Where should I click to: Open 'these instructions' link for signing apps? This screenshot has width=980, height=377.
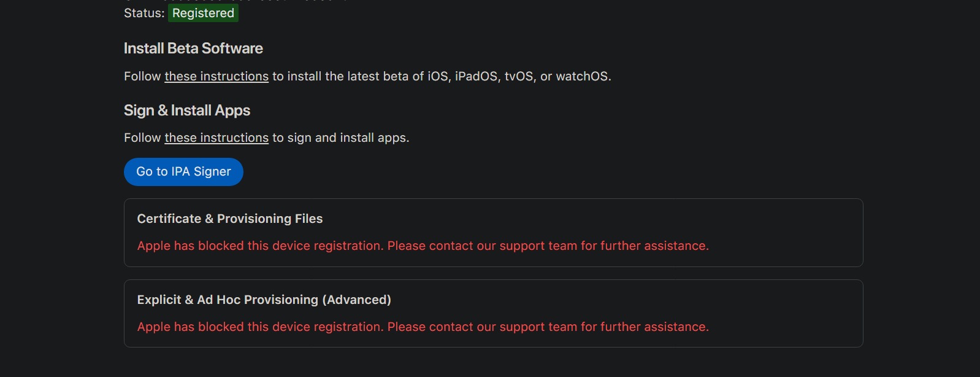pyautogui.click(x=216, y=138)
